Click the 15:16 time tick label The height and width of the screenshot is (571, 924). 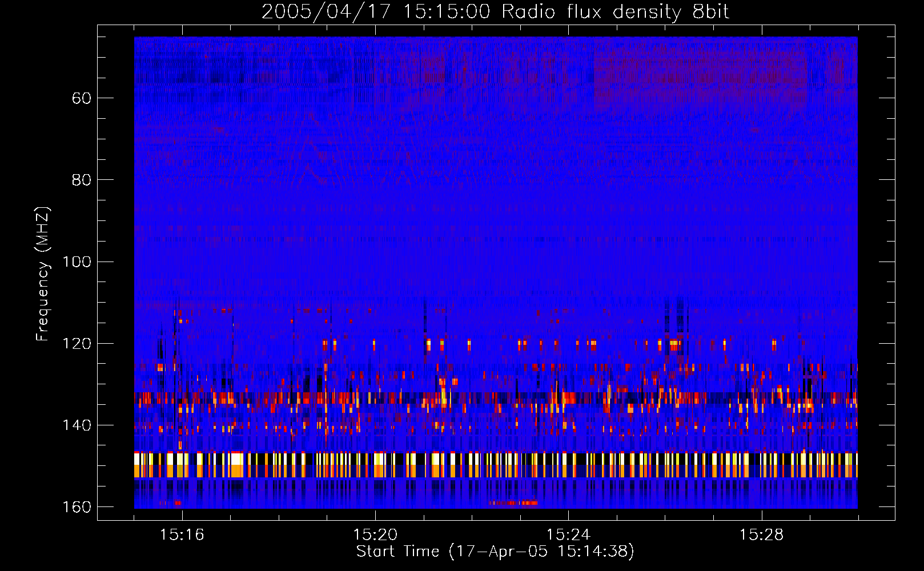pos(182,534)
